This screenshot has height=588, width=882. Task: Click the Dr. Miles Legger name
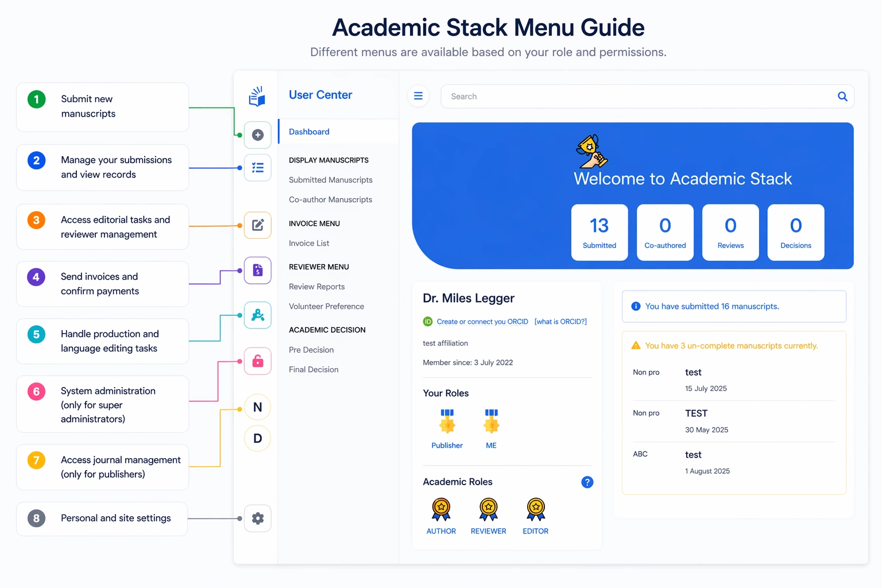[469, 299]
